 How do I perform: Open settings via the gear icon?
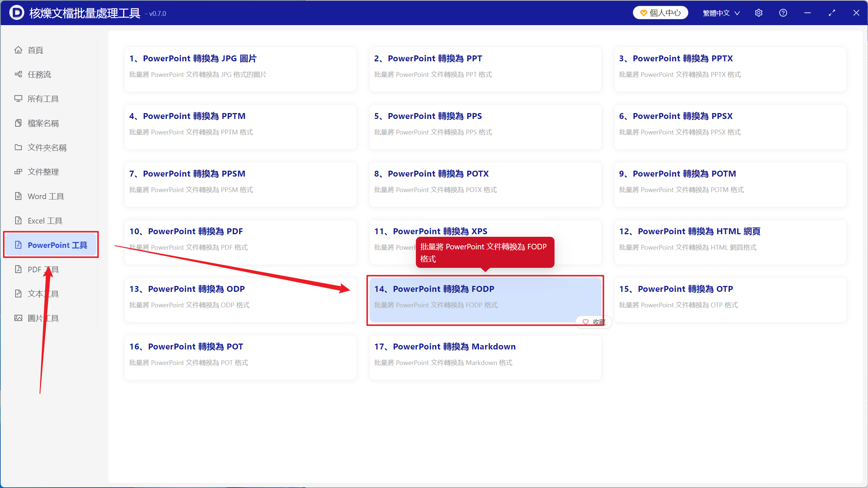(x=759, y=13)
